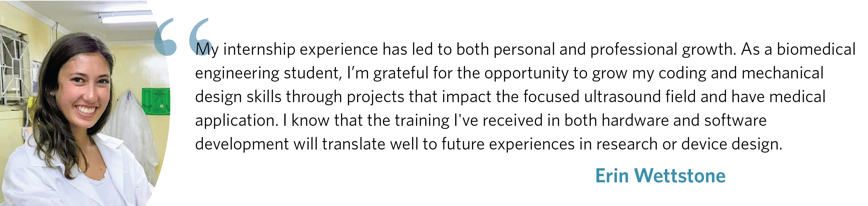The image size is (868, 206).
Task: Click the word "internship" in the quote
Action: pyautogui.click(x=259, y=50)
